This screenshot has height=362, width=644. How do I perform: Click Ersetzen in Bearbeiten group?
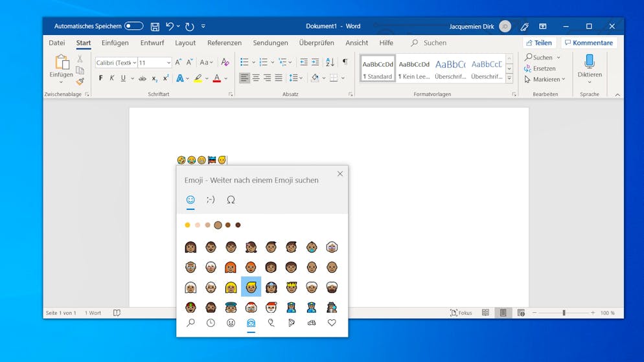pyautogui.click(x=540, y=69)
